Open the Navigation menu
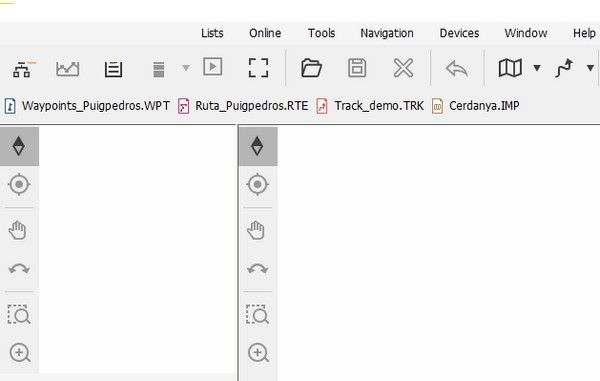The width and height of the screenshot is (600, 381). point(387,33)
